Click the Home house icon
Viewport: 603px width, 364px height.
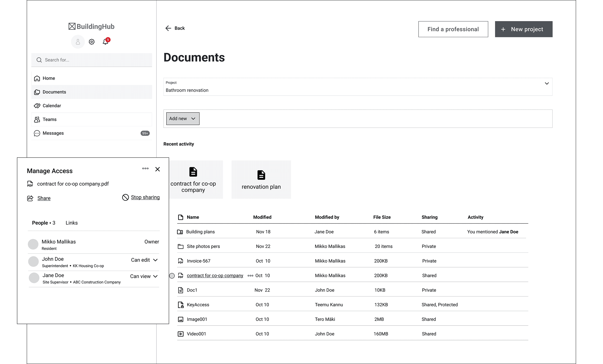coord(37,78)
